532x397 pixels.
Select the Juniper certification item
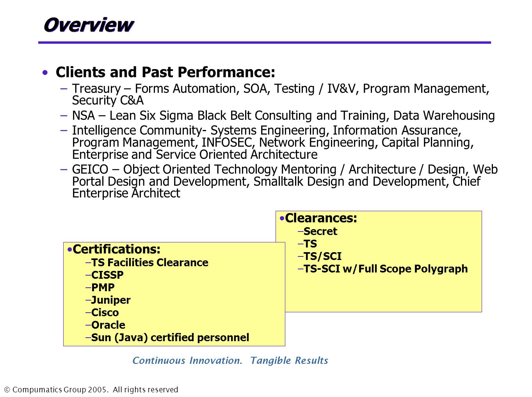[x=111, y=300]
